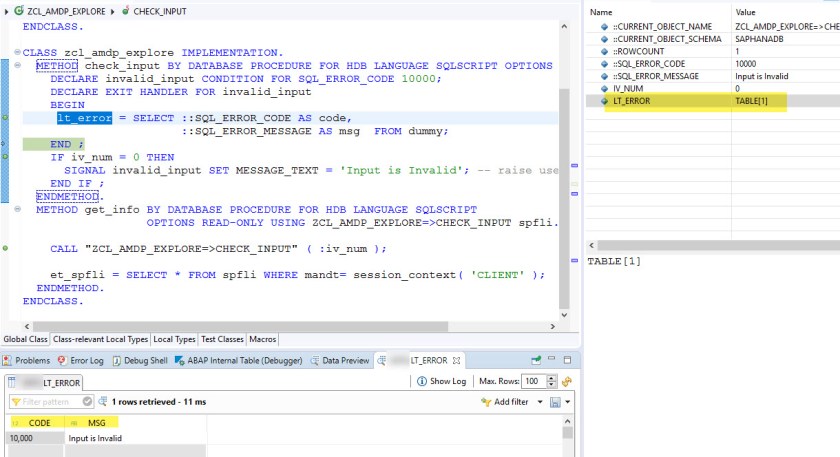Click the open-in-new-view icon in bottom panel
Screen dimensions: 840x457
536,360
